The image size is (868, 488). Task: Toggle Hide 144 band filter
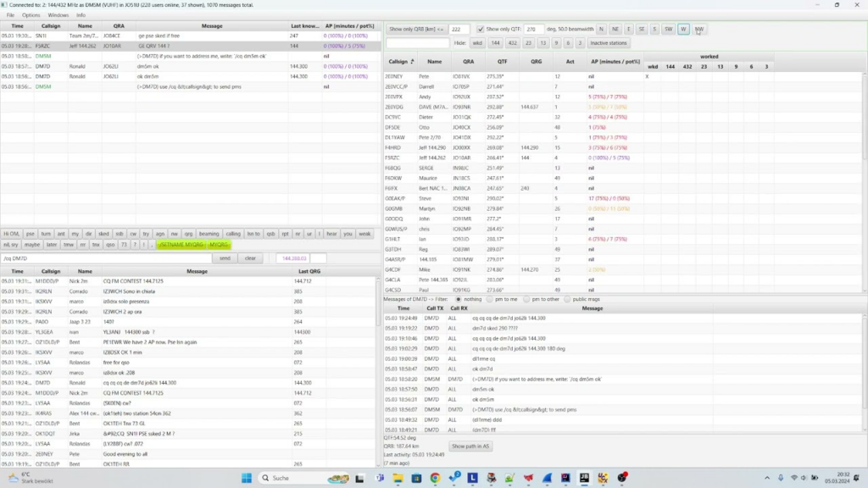tap(495, 43)
